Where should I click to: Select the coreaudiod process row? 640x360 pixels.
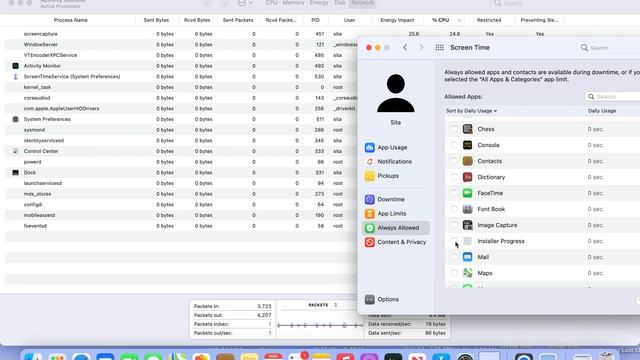(x=180, y=98)
